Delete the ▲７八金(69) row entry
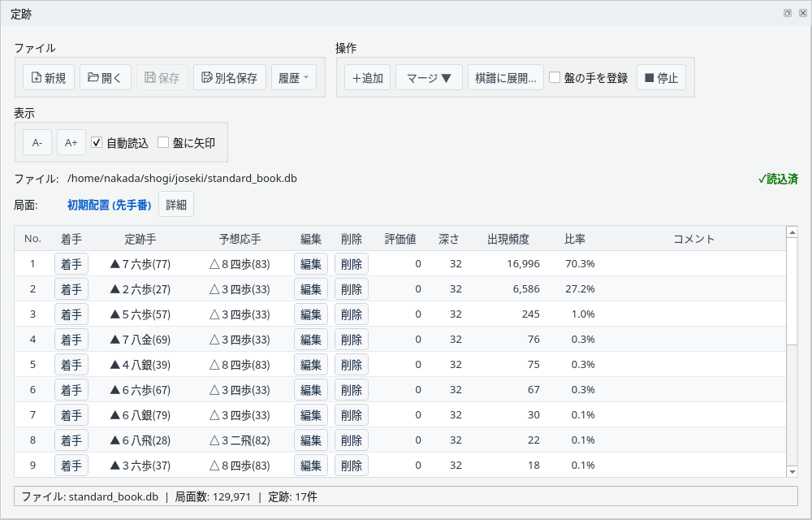Image resolution: width=812 pixels, height=520 pixels. (x=352, y=340)
